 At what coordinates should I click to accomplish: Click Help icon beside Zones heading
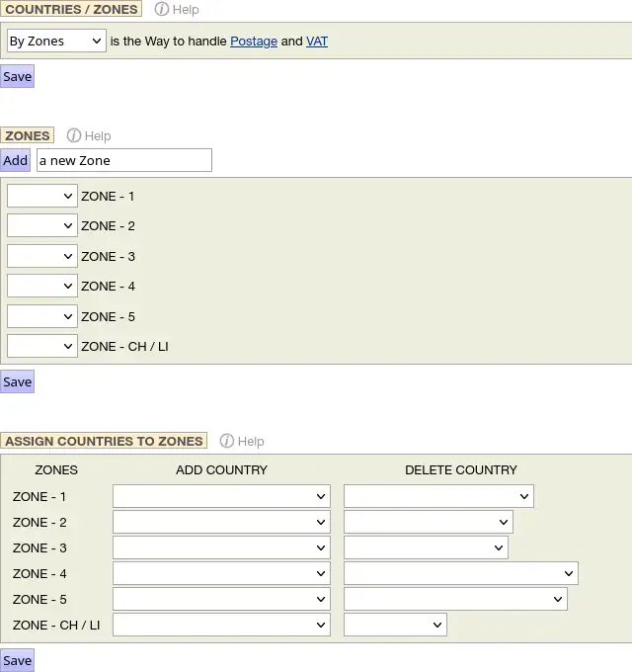point(74,135)
